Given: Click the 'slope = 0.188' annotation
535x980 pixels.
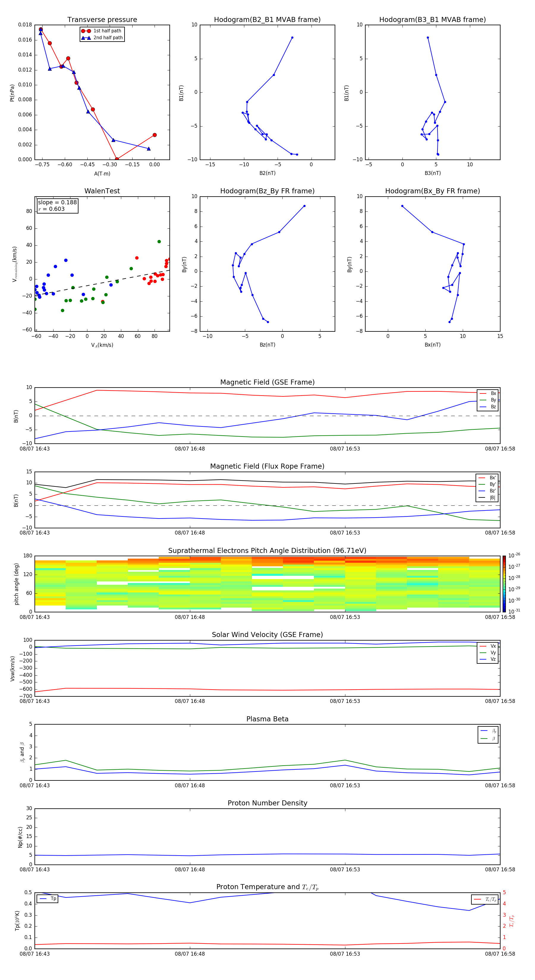Looking at the screenshot, I should point(57,203).
